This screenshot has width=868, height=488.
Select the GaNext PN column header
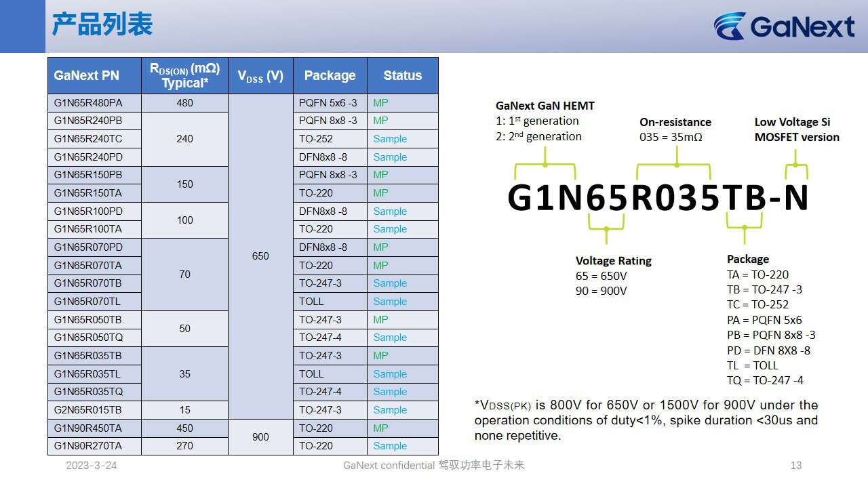tap(87, 75)
